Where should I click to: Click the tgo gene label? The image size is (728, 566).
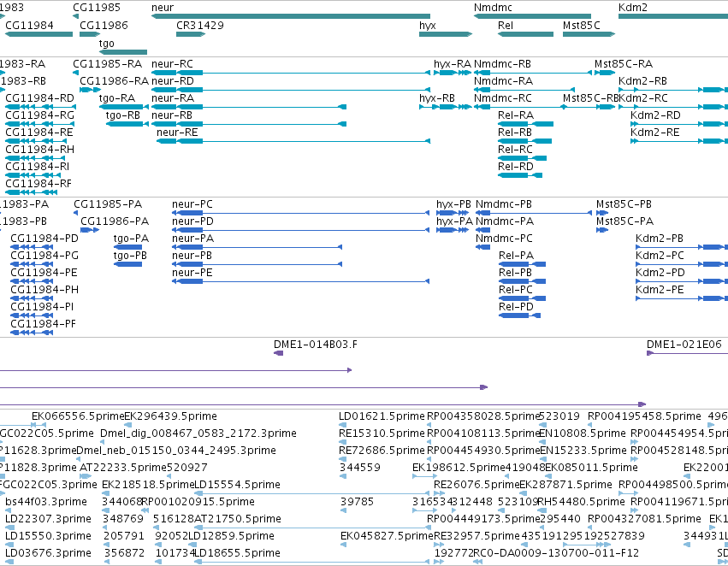(x=106, y=43)
